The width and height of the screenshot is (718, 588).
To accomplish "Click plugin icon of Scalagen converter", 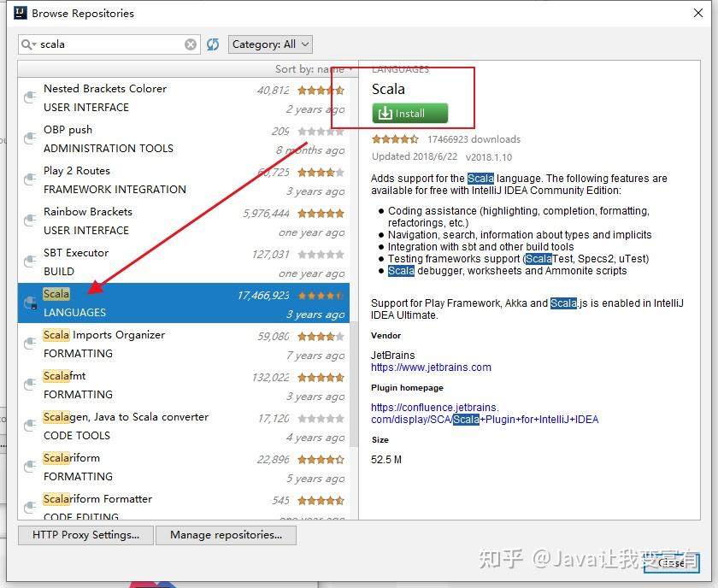I will point(30,425).
